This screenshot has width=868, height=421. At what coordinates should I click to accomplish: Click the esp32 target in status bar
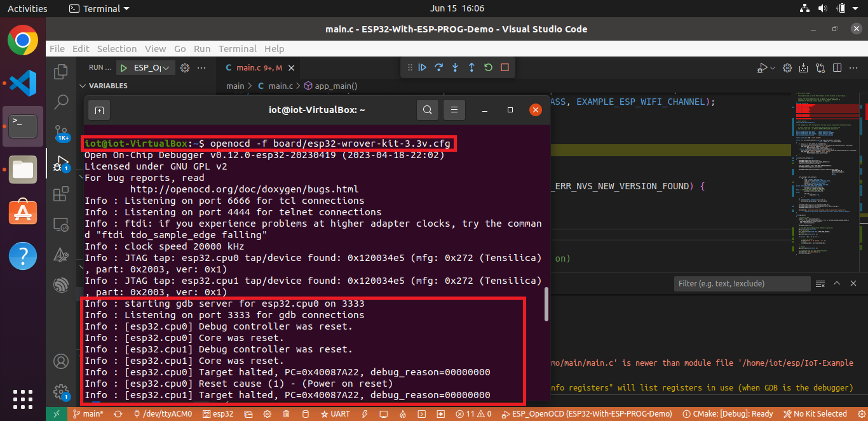click(x=218, y=413)
